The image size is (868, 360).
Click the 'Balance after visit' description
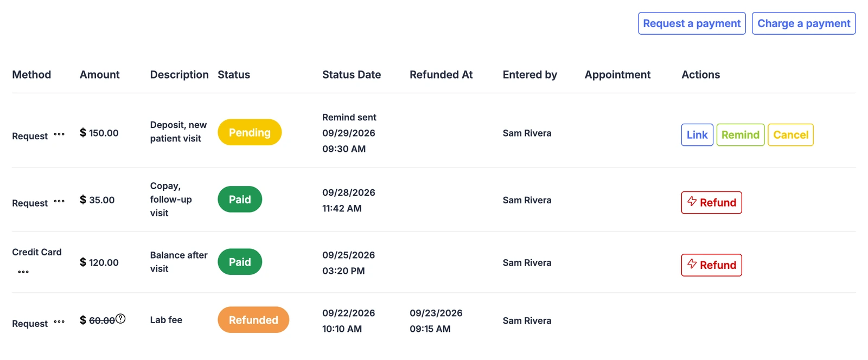[x=179, y=262]
